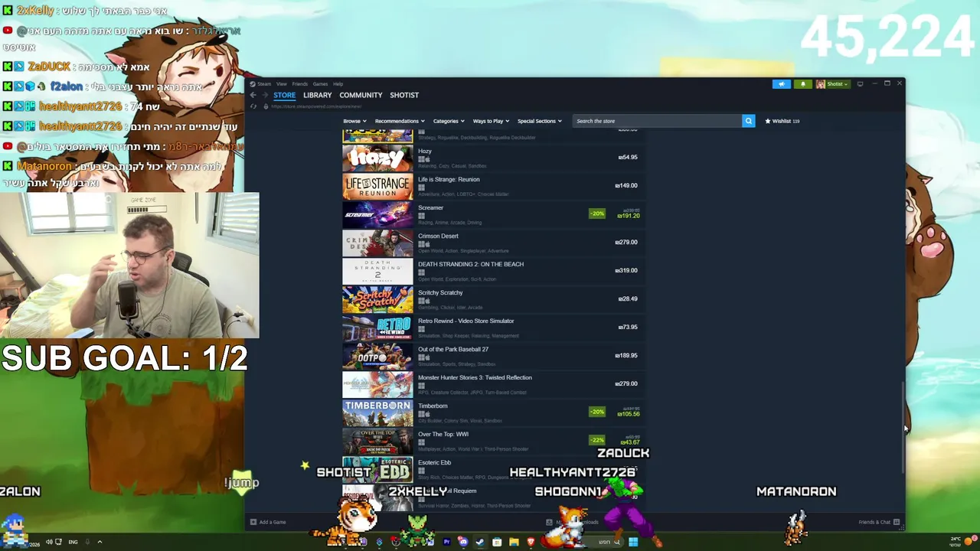Viewport: 980px width, 551px height.
Task: Open the Special Sections dropdown
Action: (x=539, y=121)
